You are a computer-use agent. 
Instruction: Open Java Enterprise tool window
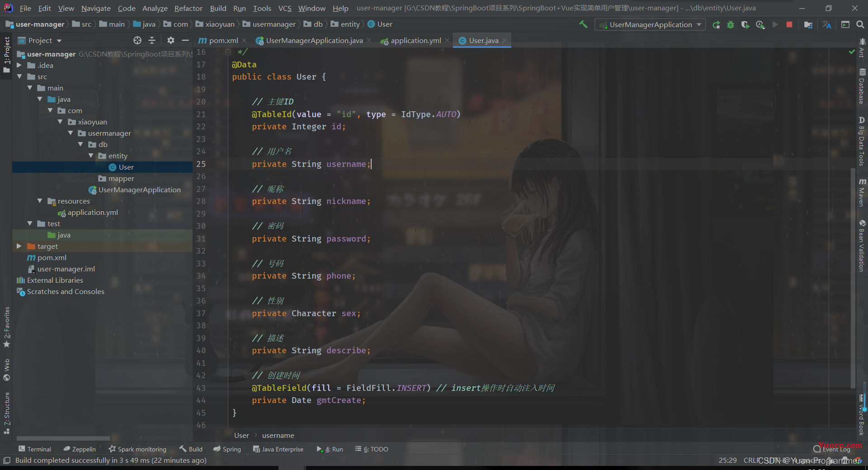(278, 449)
